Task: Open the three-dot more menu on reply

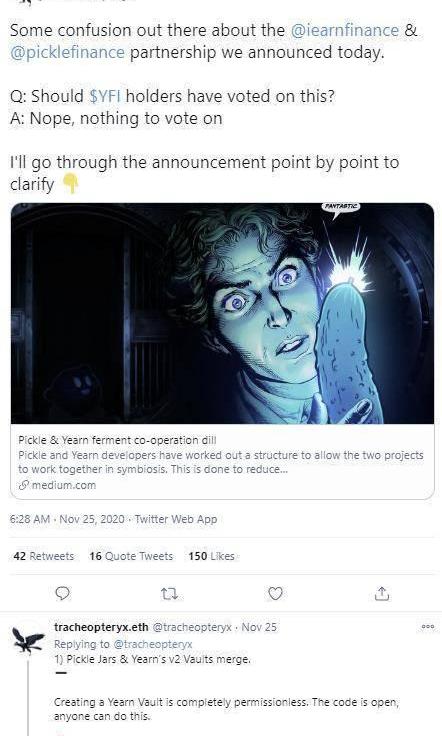Action: pyautogui.click(x=428, y=627)
